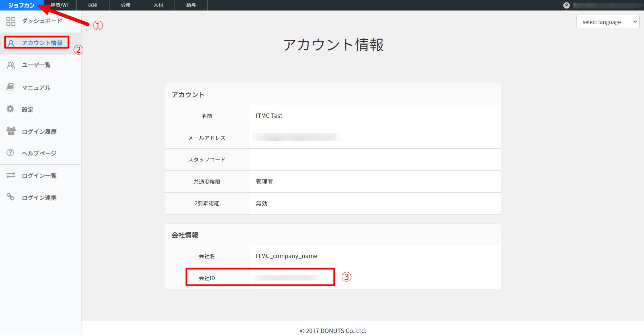Open the select language dropdown
644x335 pixels.
608,22
